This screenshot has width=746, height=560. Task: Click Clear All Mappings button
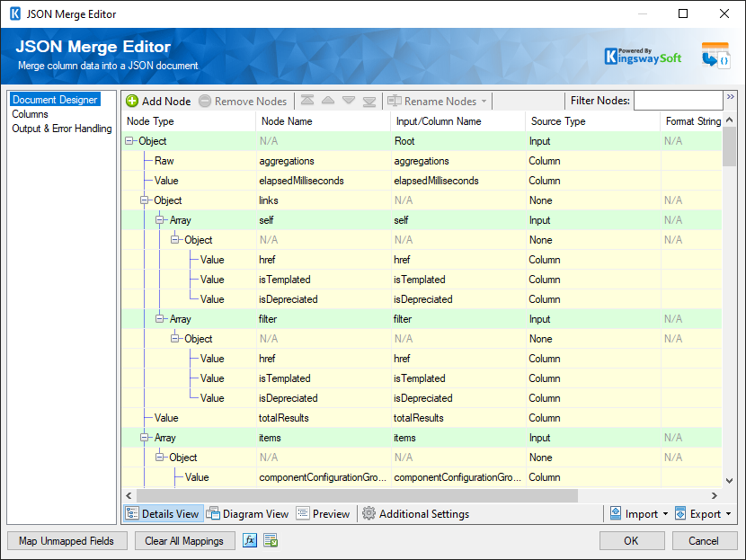184,541
